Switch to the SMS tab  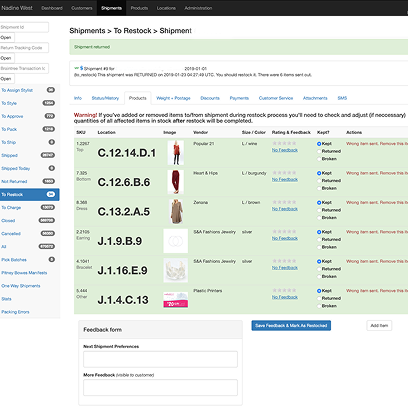click(x=342, y=98)
